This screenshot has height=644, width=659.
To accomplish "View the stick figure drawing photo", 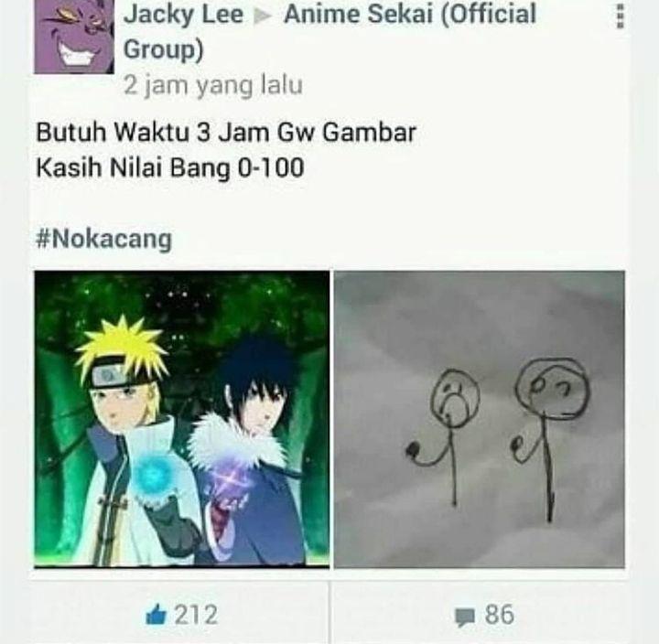I will click(480, 419).
